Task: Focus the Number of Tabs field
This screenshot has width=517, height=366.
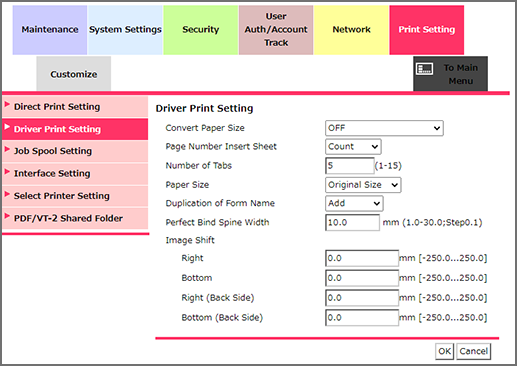Action: 350,166
